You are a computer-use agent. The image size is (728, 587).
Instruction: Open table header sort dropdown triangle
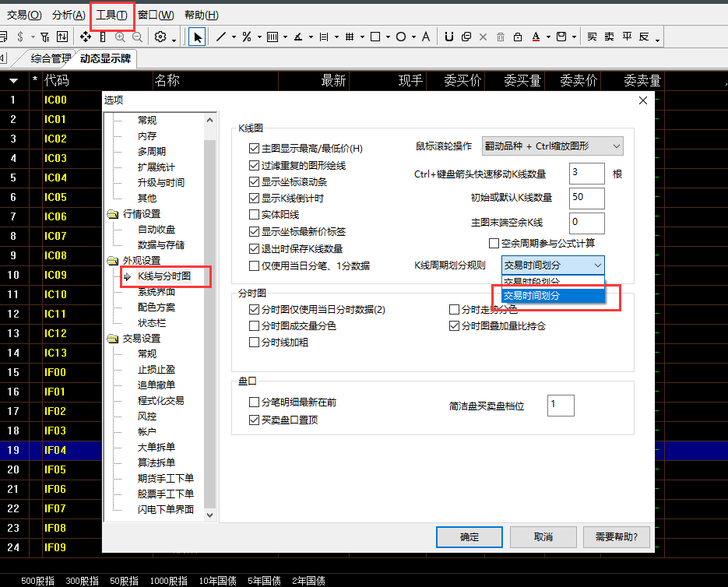tap(13, 81)
